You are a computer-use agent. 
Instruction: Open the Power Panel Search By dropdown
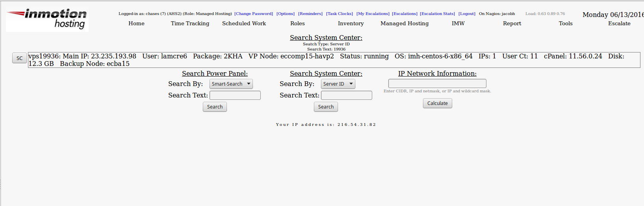[231, 84]
